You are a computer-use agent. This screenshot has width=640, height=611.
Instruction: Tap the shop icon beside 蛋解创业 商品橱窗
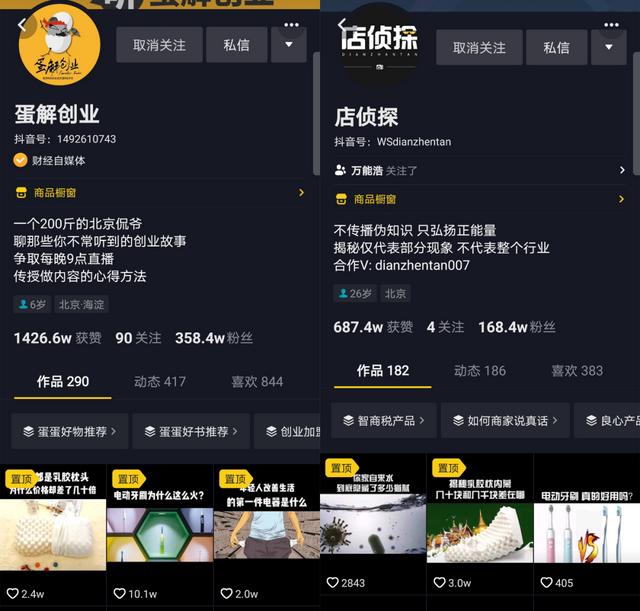pyautogui.click(x=21, y=193)
